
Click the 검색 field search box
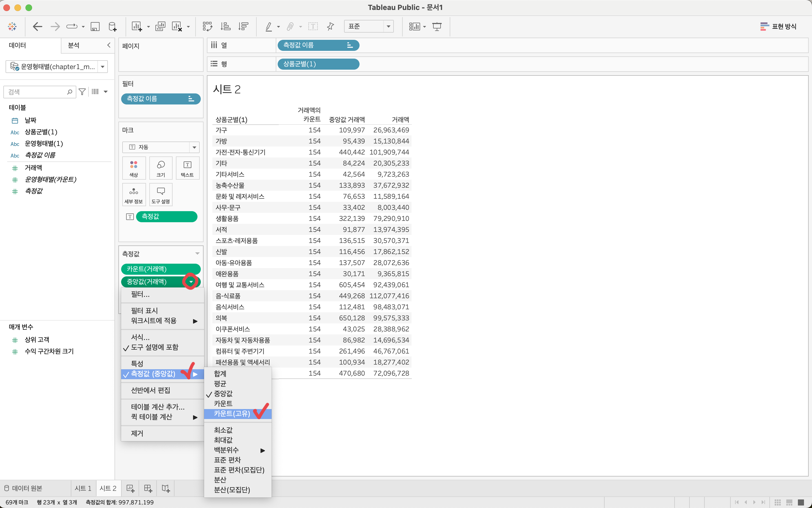coord(37,92)
